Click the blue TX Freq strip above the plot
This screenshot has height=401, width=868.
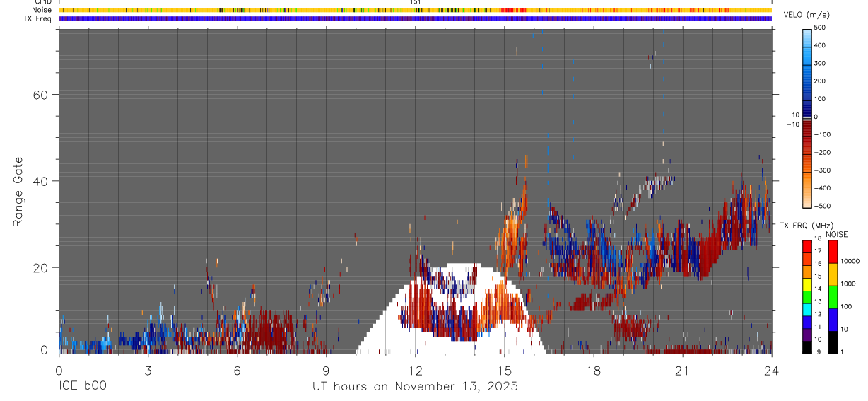click(415, 18)
